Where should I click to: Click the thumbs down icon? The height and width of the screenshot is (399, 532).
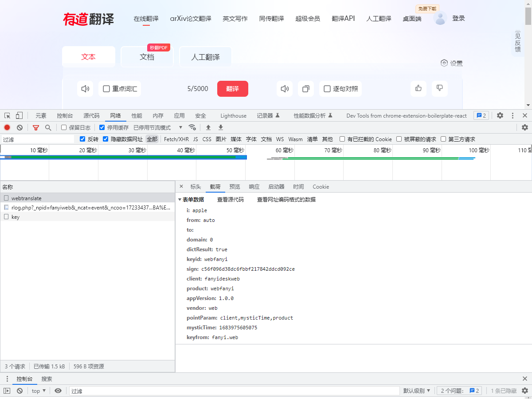coord(439,88)
